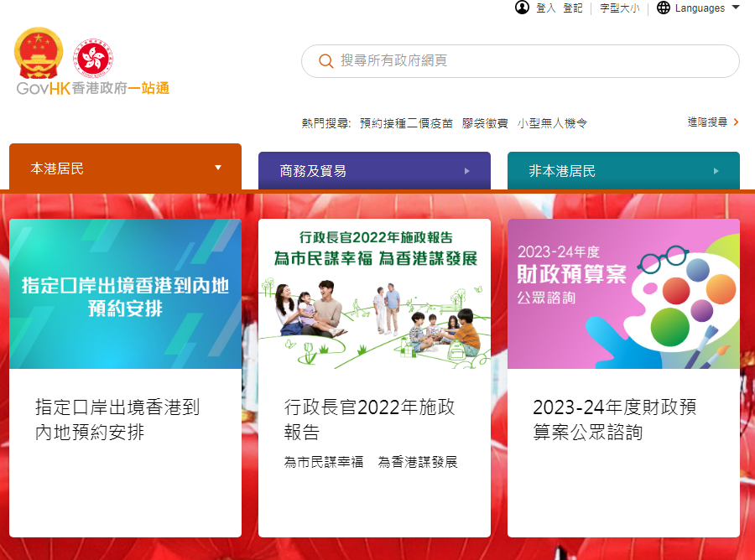Select the 非本港居民 tab
Viewport: 755px width, 560px height.
(623, 171)
